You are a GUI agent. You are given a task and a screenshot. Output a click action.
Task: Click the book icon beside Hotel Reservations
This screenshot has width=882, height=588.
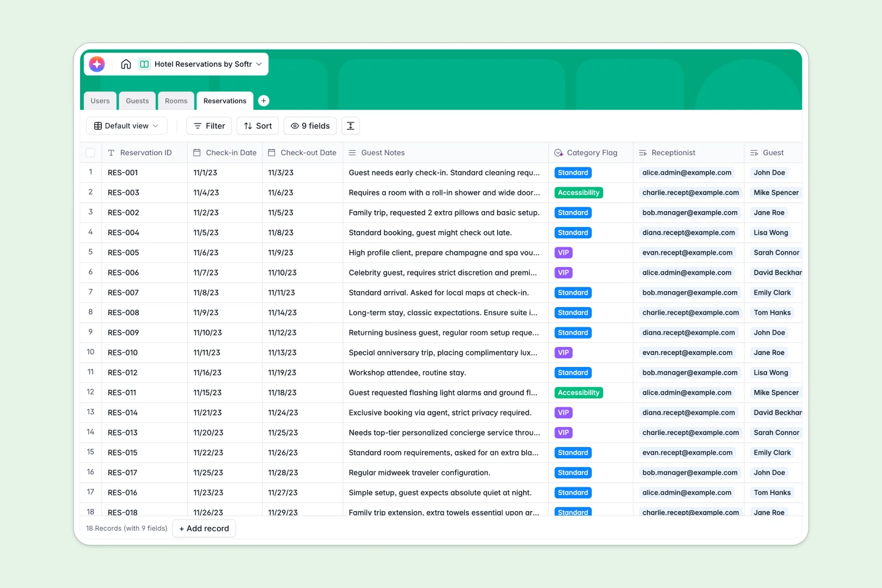click(x=144, y=64)
